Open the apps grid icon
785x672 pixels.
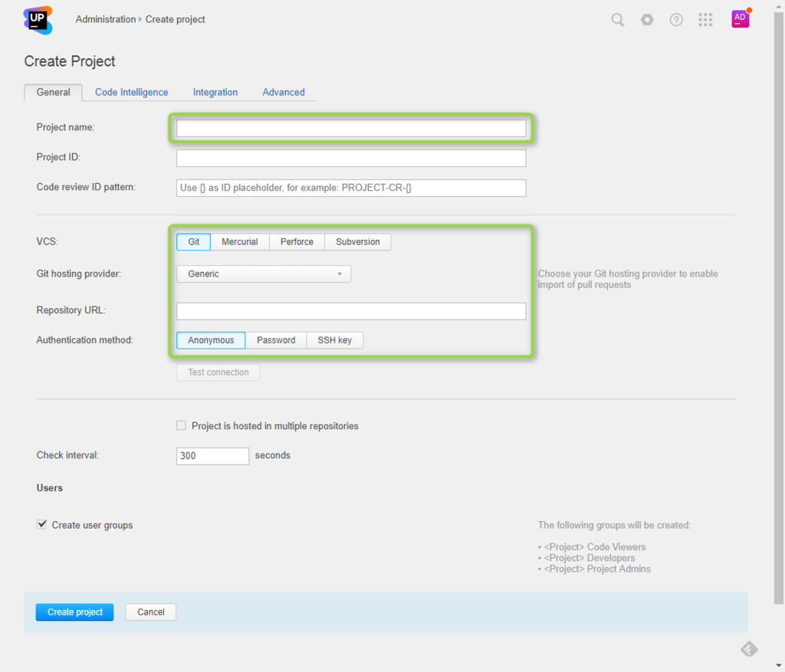[705, 19]
